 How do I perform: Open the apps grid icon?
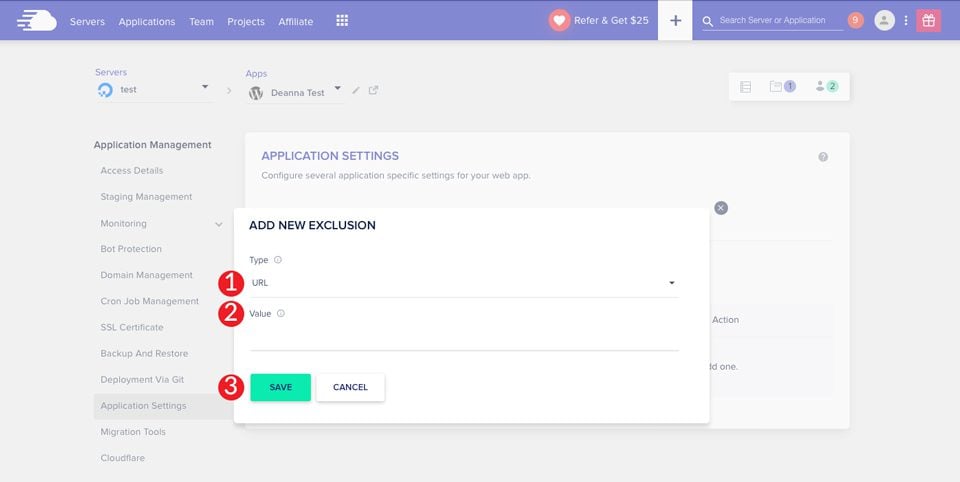pos(342,21)
